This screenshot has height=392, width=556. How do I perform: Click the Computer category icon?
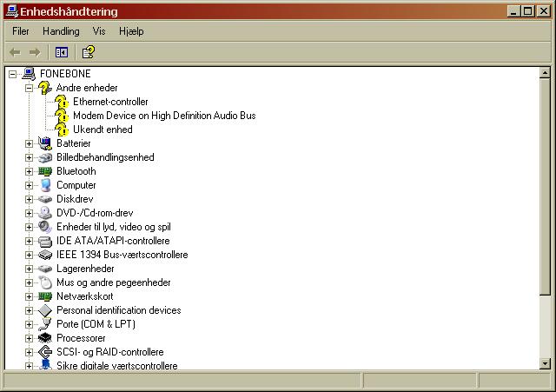pos(45,185)
